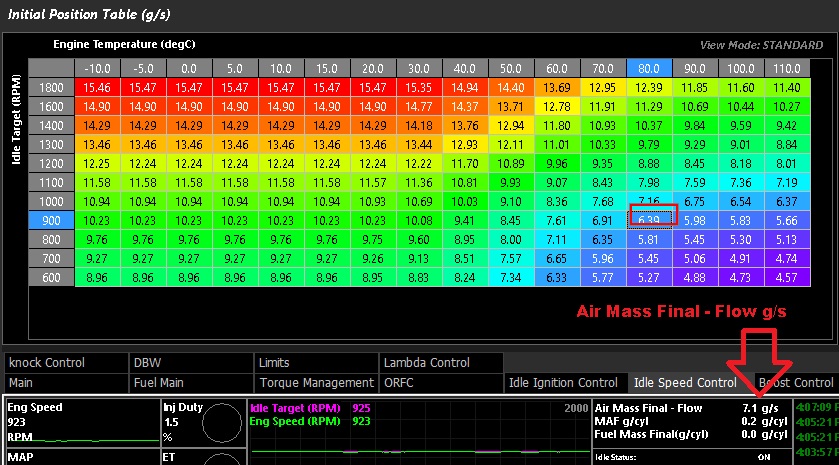Click the Eng Speed gauge panel
This screenshot has width=839, height=465.
[x=82, y=422]
